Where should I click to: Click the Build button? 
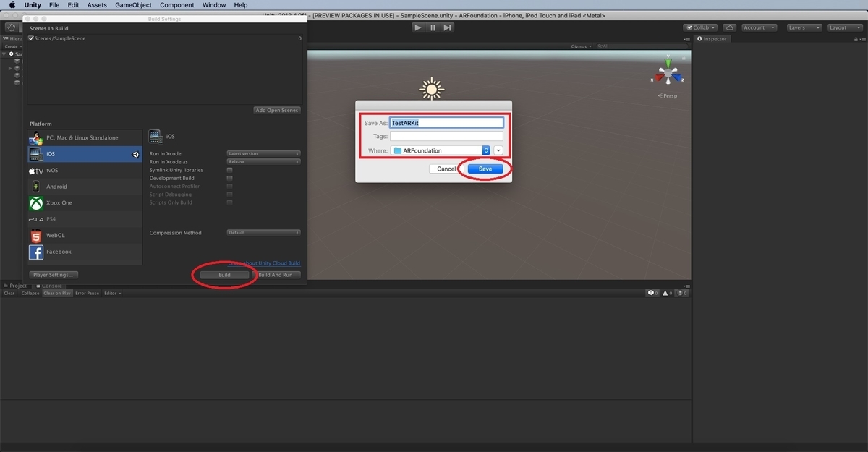(224, 275)
